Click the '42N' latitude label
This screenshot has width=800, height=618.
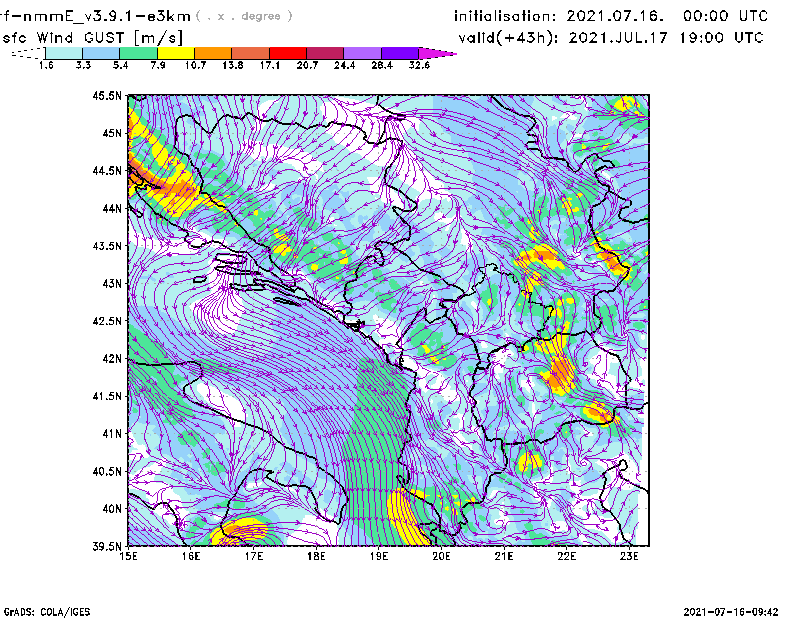(x=112, y=359)
